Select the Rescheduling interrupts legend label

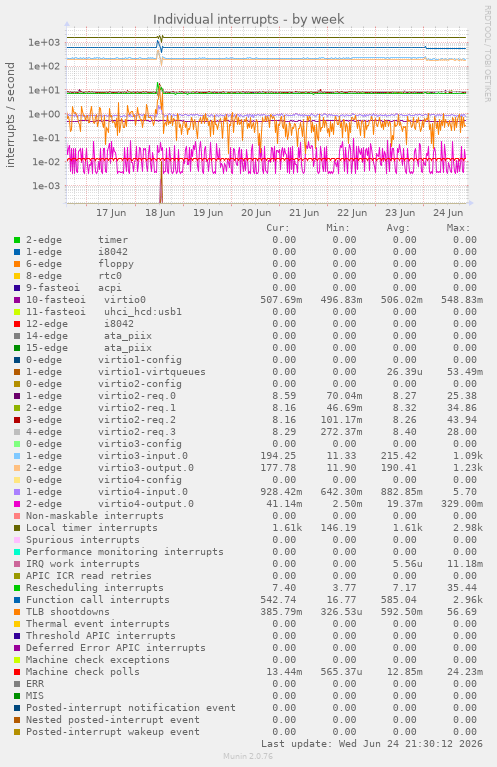click(x=94, y=587)
